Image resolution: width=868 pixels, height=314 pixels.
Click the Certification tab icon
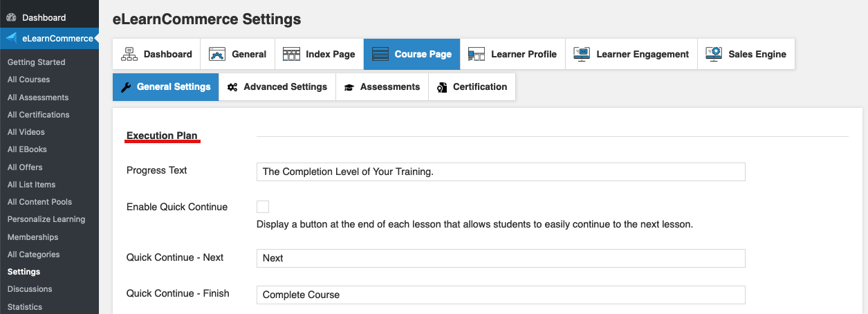click(x=442, y=87)
